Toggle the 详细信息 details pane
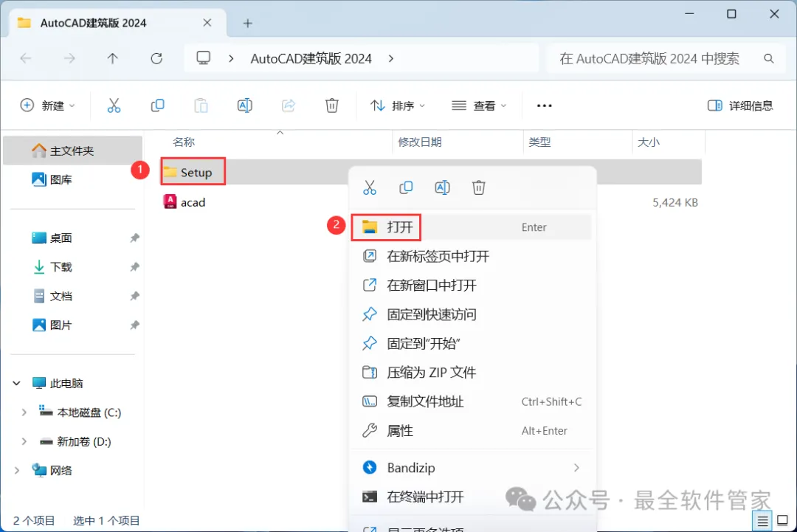Image resolution: width=797 pixels, height=532 pixels. [x=740, y=106]
